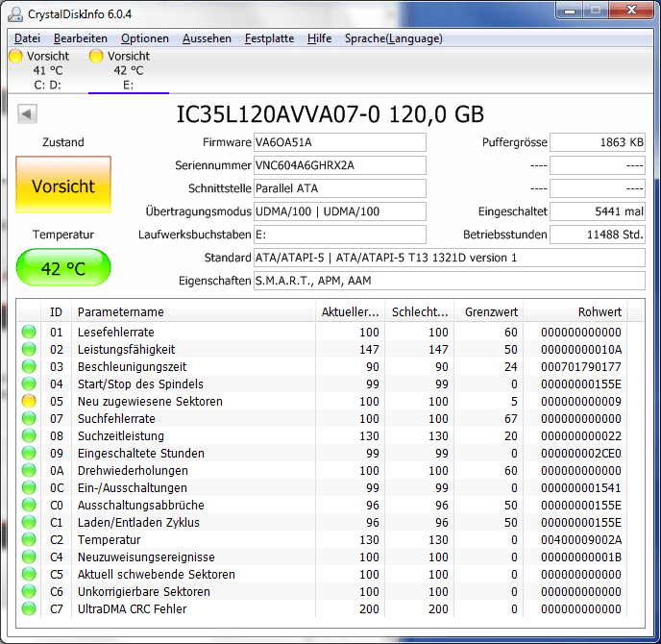Click green status icon for Ausschaltungsabbrüche

[29, 505]
